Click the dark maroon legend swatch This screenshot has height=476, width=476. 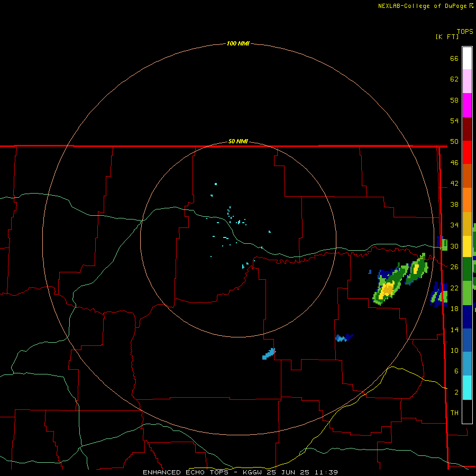467,129
